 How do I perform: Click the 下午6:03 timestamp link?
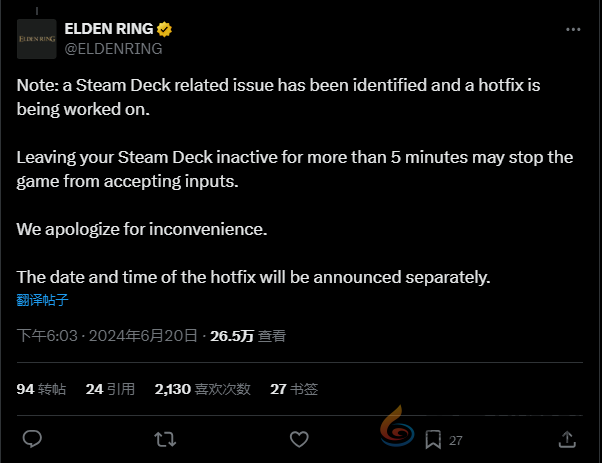click(x=48, y=337)
